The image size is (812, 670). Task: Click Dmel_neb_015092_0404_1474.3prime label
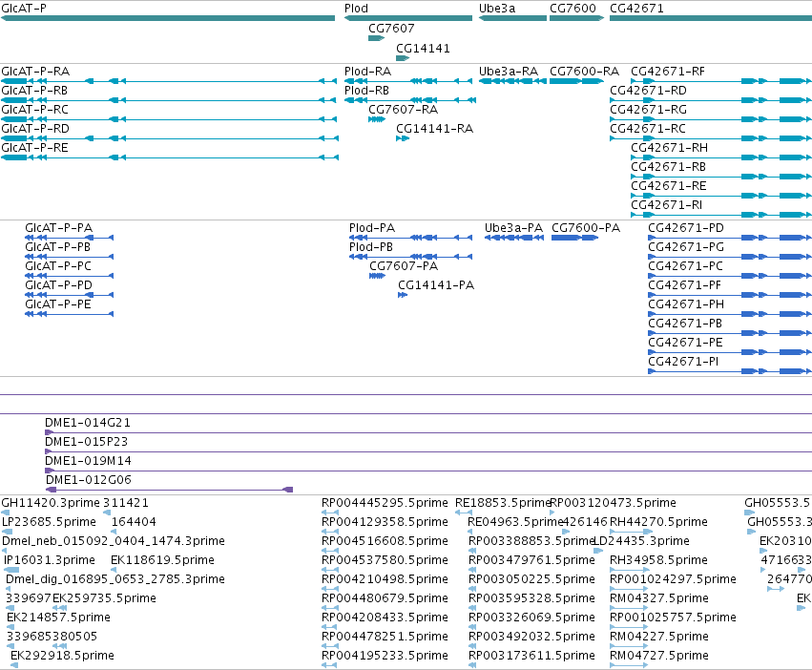(x=114, y=541)
